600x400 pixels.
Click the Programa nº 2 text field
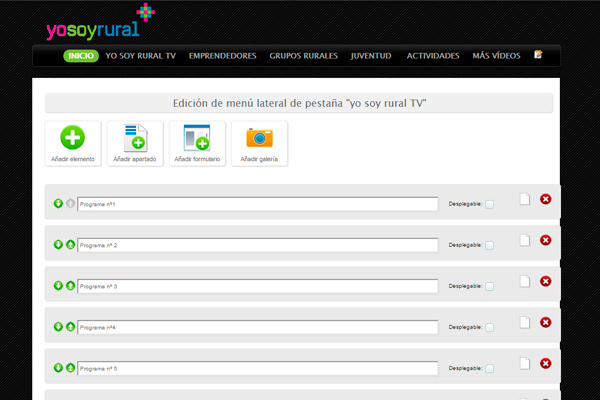258,245
